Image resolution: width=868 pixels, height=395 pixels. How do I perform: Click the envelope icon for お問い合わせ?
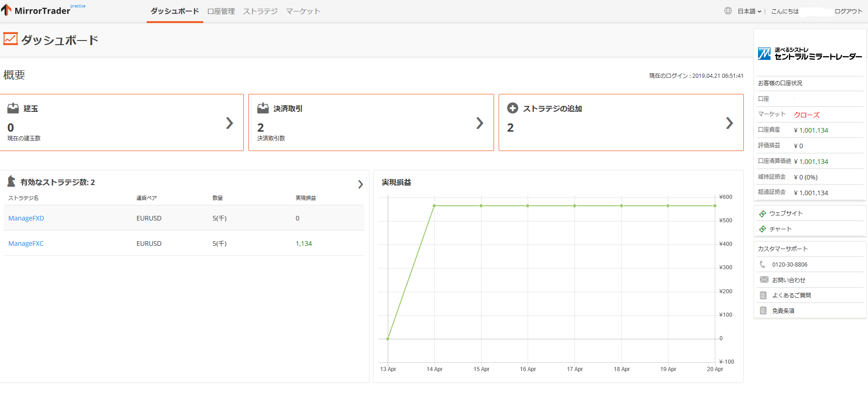click(x=764, y=280)
